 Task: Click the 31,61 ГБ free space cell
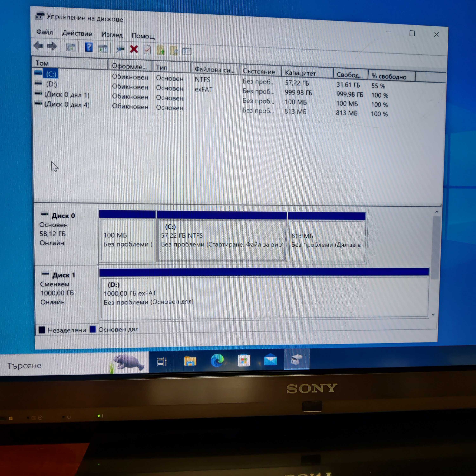348,85
